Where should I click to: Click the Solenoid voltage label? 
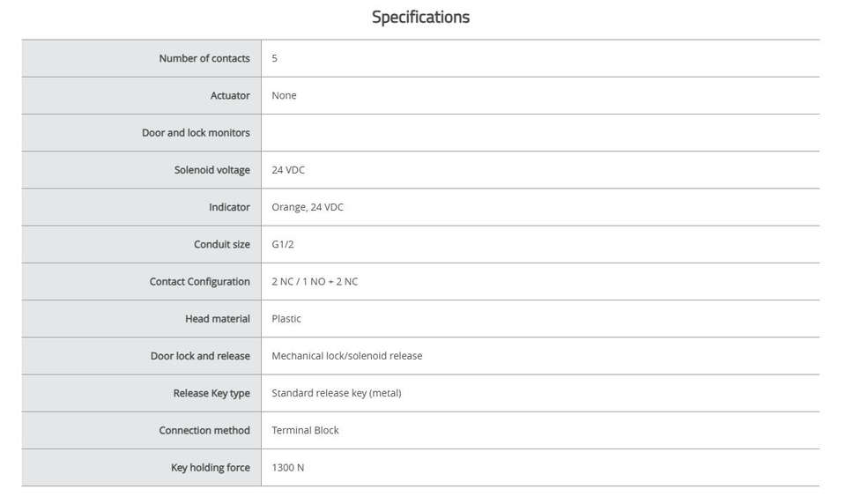[212, 170]
